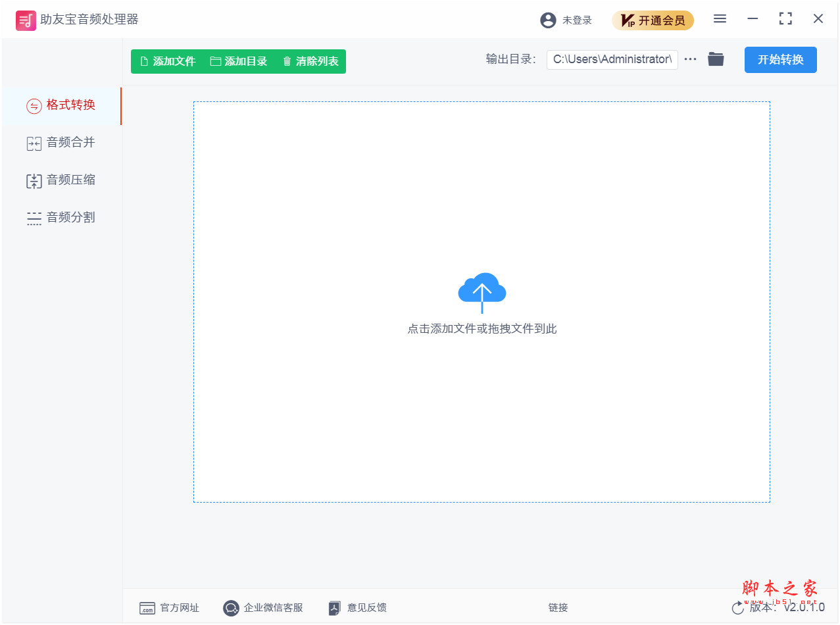Screen dimensions: 840x625
Task: Expand output directory options via ellipsis button
Action: point(690,59)
